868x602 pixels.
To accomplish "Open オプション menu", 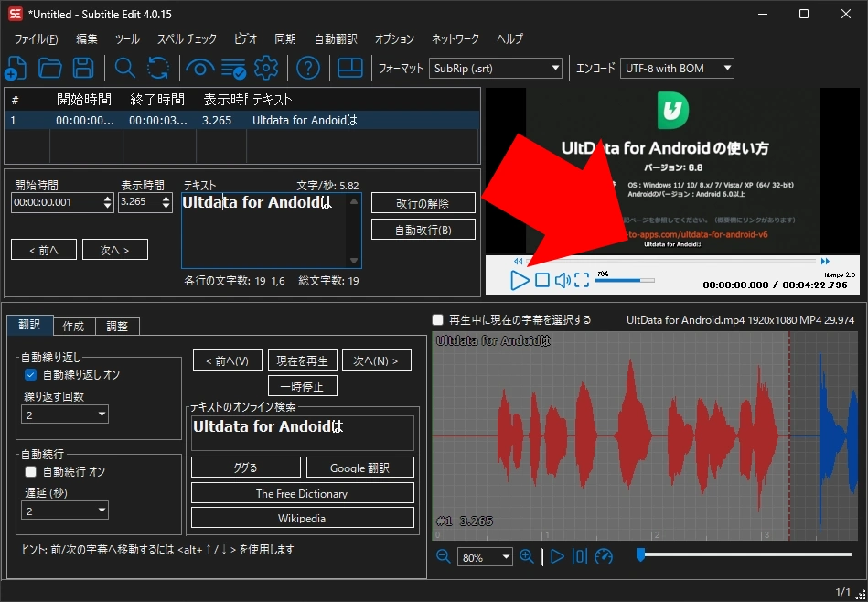I will click(x=394, y=38).
